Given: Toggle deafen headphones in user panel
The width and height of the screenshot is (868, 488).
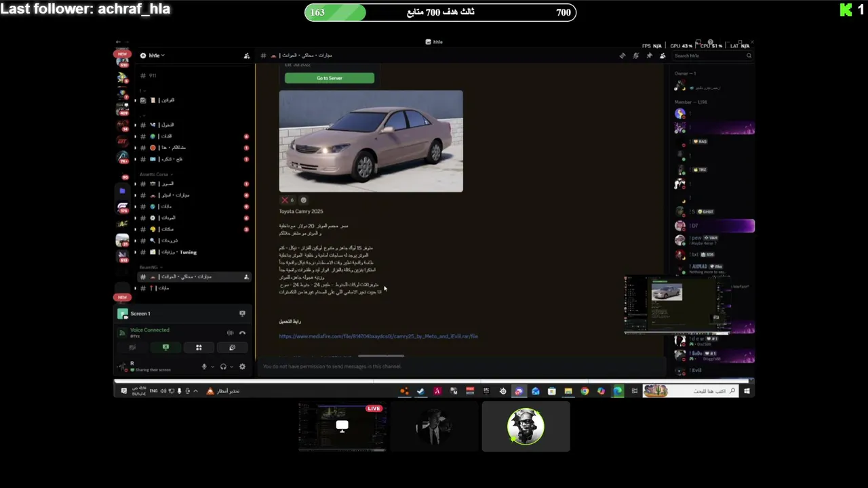Looking at the screenshot, I should (223, 367).
